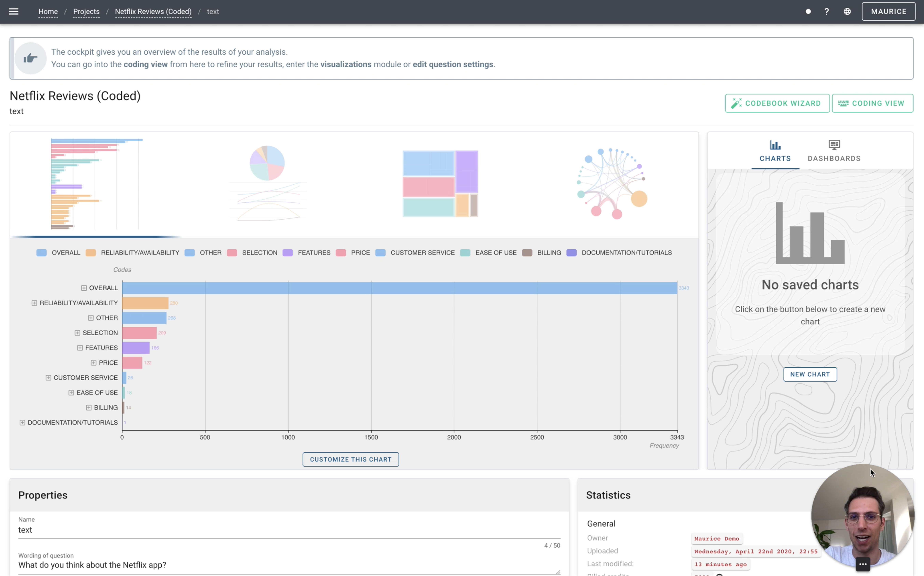Screen dimensions: 924x576
Task: Switch to the Charts tab
Action: [775, 151]
